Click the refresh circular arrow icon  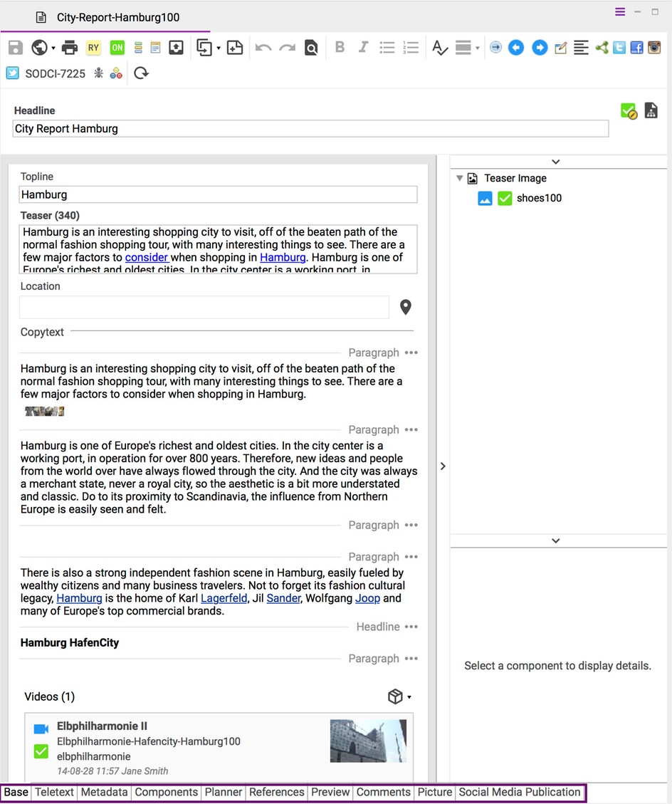pos(141,73)
